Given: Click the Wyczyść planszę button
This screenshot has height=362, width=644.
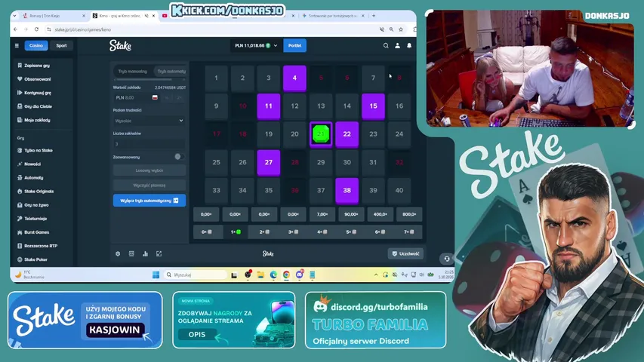Looking at the screenshot, I should [149, 185].
